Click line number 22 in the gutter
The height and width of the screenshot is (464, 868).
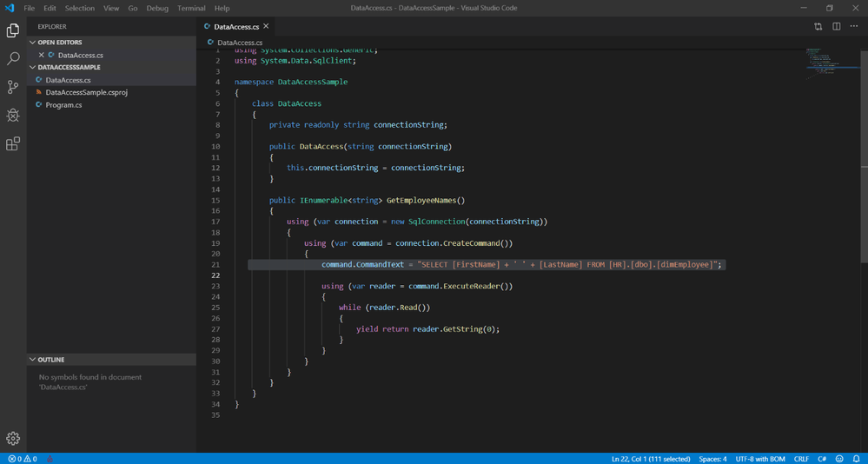click(x=215, y=275)
